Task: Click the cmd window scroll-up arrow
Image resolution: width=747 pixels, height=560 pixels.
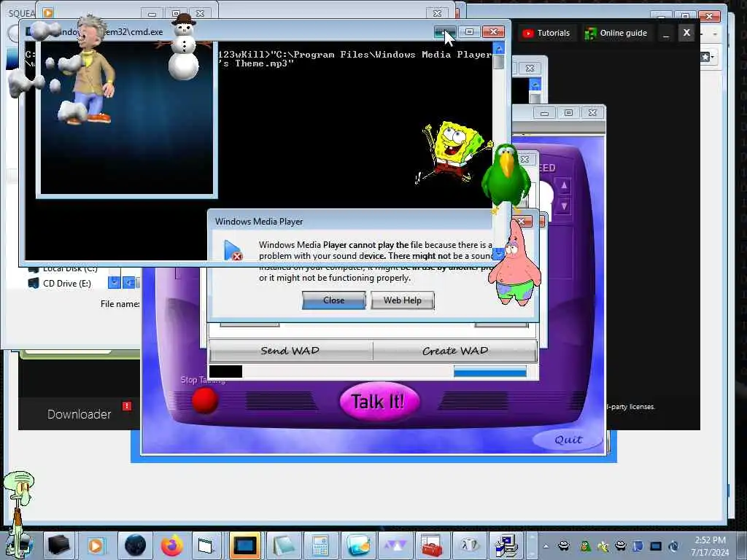Action: 498,48
